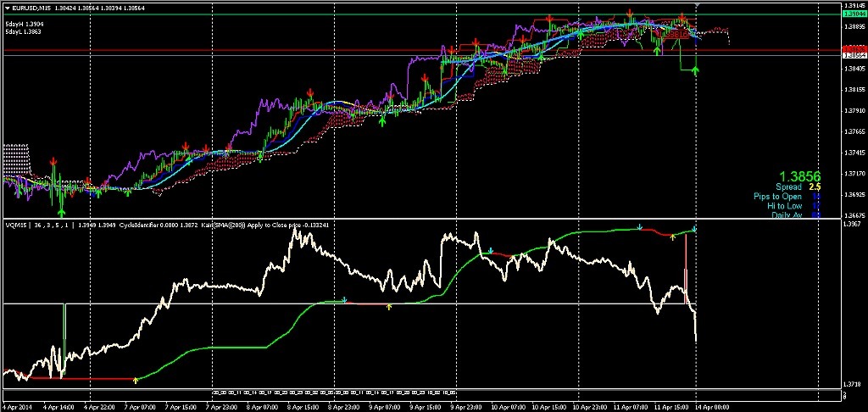Image resolution: width=868 pixels, height=412 pixels.
Task: Click the yellow arrow on the indicator near 9 Apr 07:00
Action: 388,305
